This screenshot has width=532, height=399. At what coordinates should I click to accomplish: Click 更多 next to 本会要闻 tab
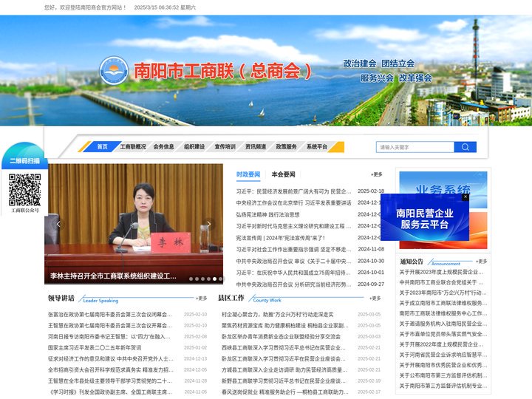click(377, 174)
